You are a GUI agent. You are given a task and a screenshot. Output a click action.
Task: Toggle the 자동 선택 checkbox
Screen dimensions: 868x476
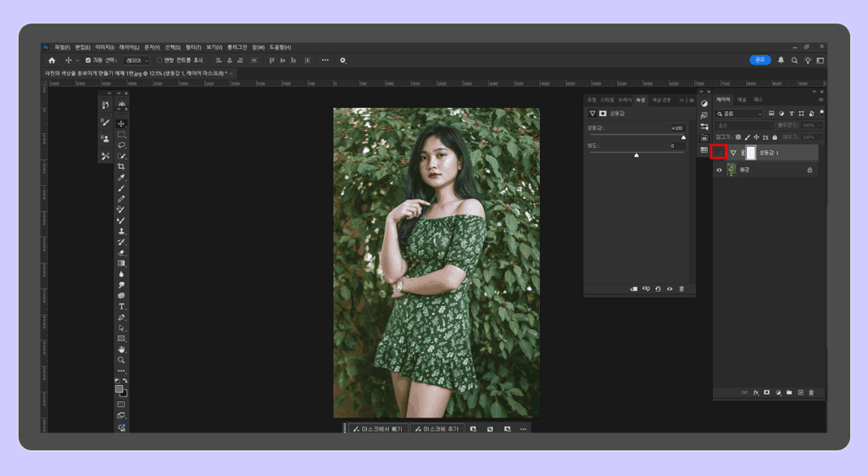pos(88,60)
